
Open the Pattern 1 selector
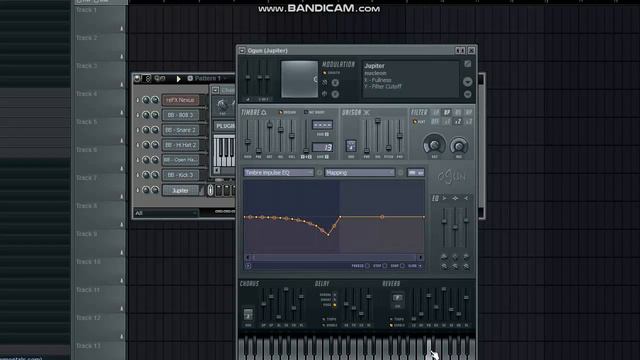pos(207,78)
